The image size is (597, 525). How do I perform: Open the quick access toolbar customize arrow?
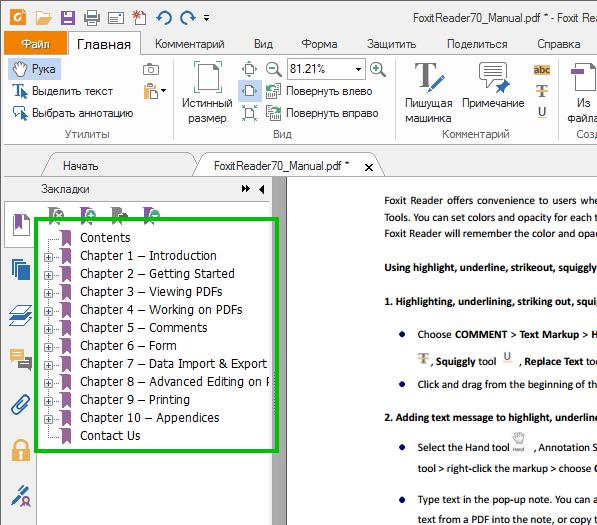click(x=206, y=18)
